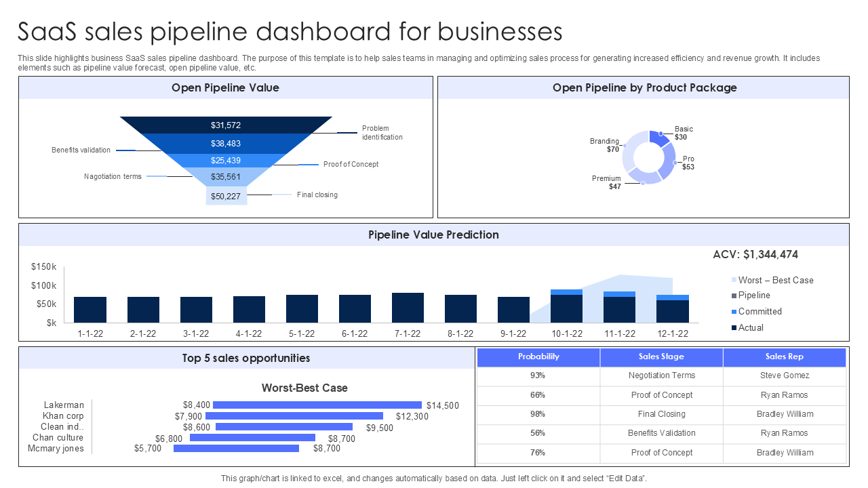Click the Sales Stage column header

click(x=662, y=357)
